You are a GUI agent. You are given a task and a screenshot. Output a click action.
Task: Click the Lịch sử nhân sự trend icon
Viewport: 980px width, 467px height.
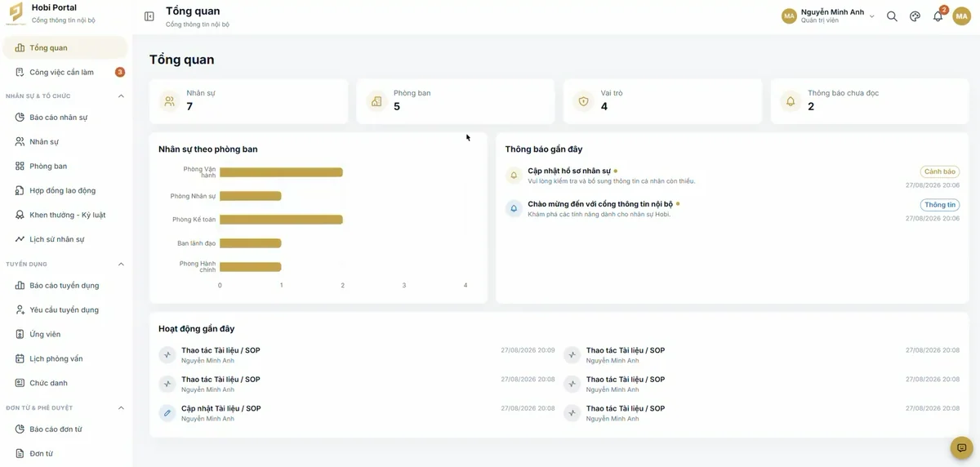pyautogui.click(x=20, y=239)
